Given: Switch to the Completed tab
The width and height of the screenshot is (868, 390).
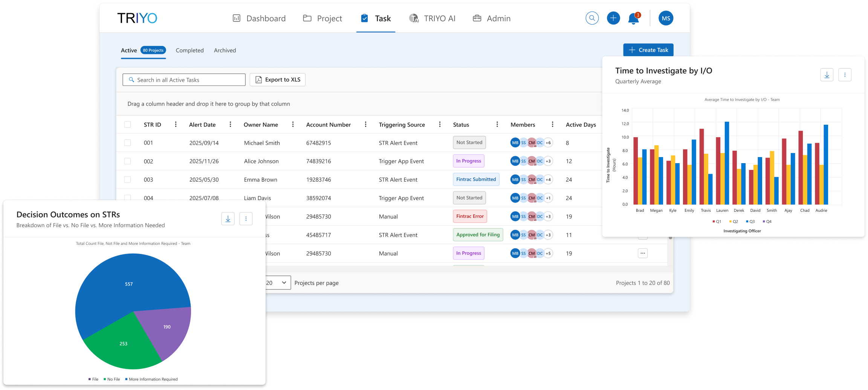Looking at the screenshot, I should click(189, 50).
